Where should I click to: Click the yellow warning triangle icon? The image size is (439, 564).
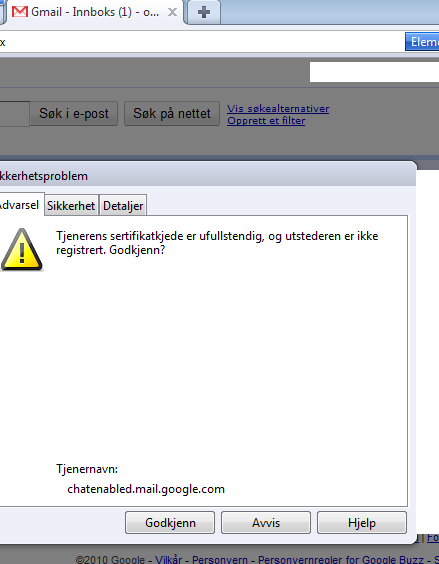pos(22,249)
